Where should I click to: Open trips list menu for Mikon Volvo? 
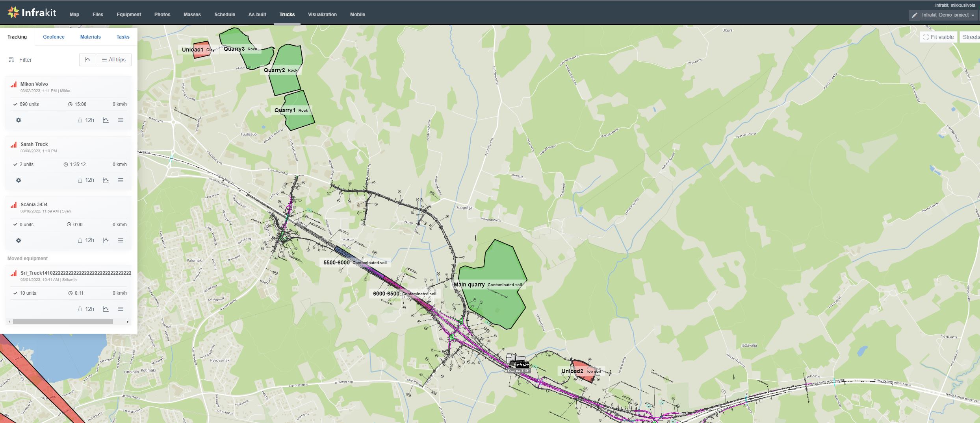coord(121,120)
